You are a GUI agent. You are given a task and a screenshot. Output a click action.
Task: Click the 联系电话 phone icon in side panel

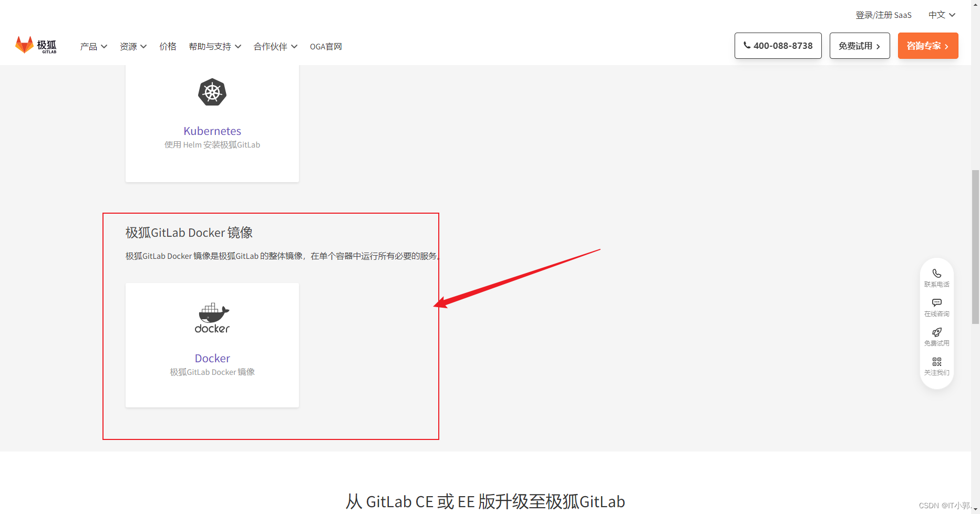tap(937, 273)
